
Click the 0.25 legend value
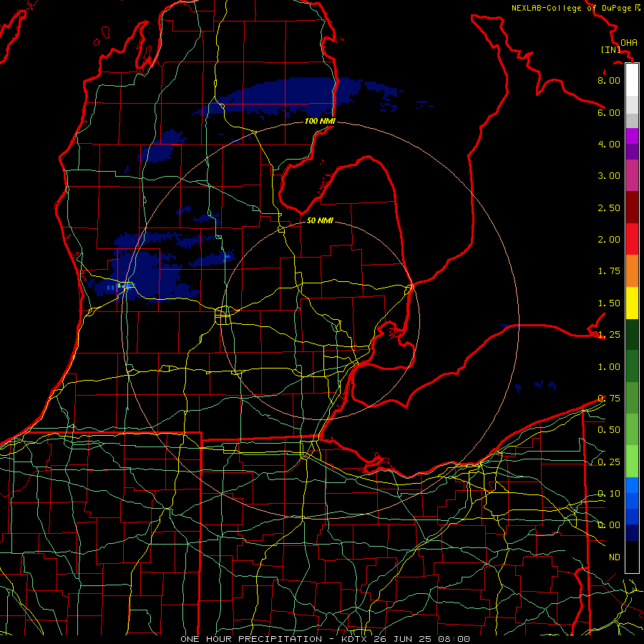pyautogui.click(x=609, y=462)
